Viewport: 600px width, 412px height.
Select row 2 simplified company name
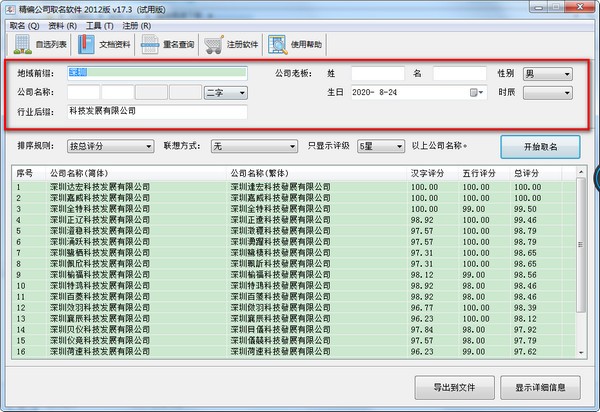point(100,198)
